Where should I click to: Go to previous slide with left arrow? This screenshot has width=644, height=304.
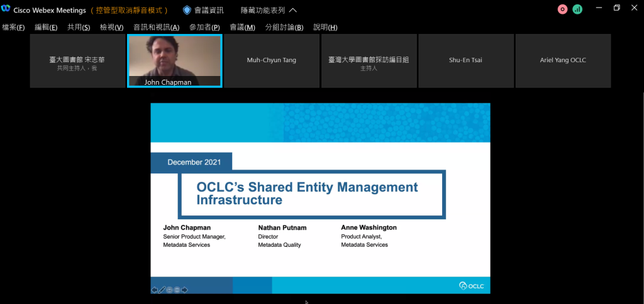click(155, 290)
